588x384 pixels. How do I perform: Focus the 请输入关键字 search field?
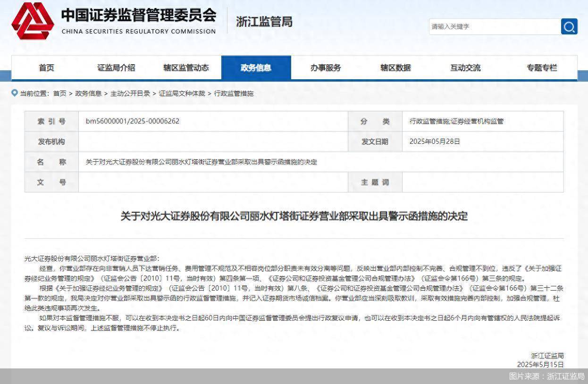(495, 26)
